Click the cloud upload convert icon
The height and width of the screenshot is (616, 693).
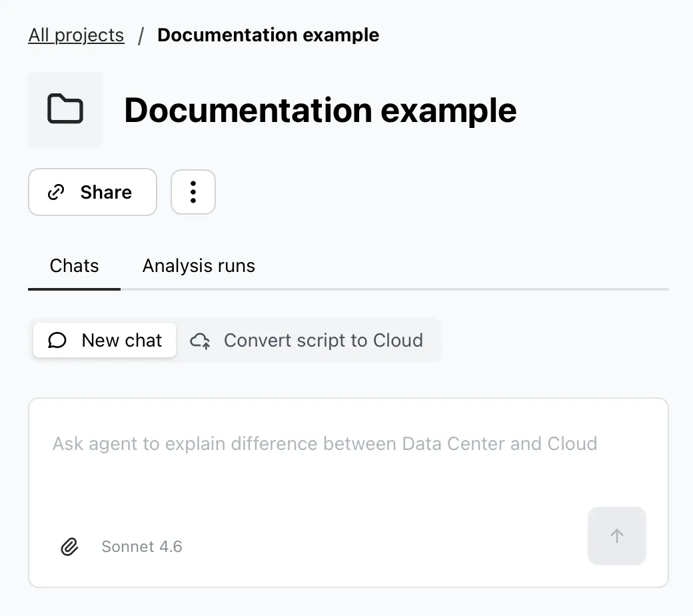[x=200, y=341]
